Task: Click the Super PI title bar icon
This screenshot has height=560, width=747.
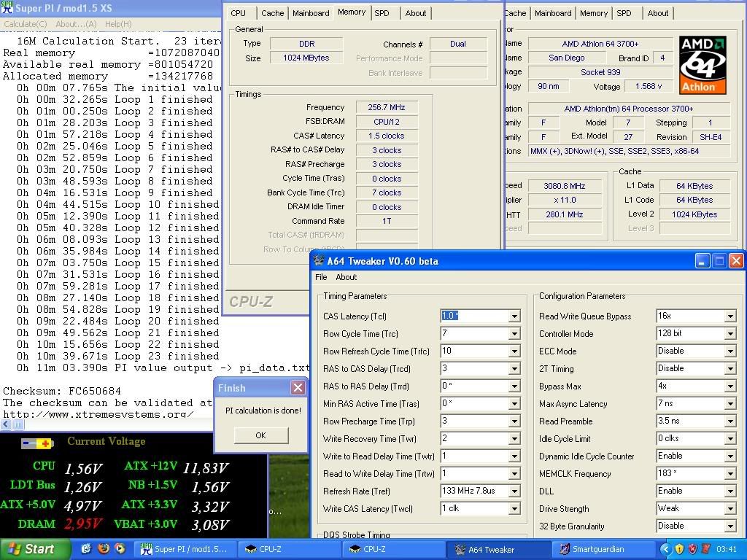Action: [x=7, y=7]
